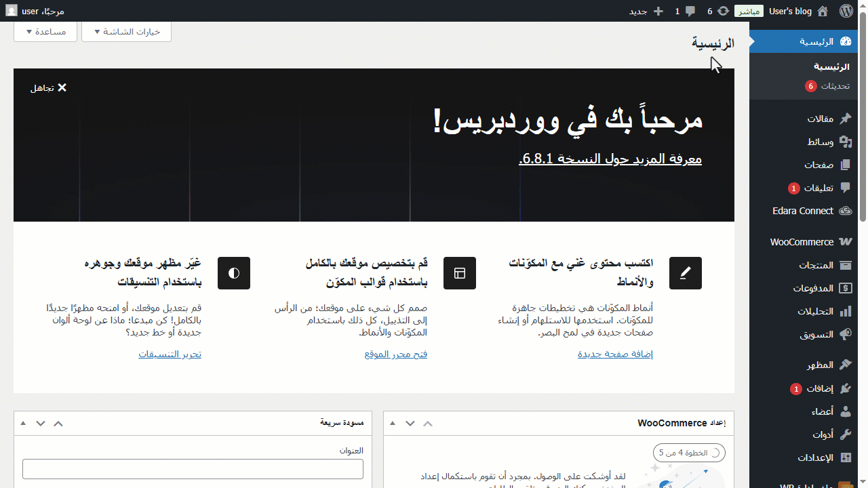
Task: Click the أدوات wrench icon
Action: point(845,434)
